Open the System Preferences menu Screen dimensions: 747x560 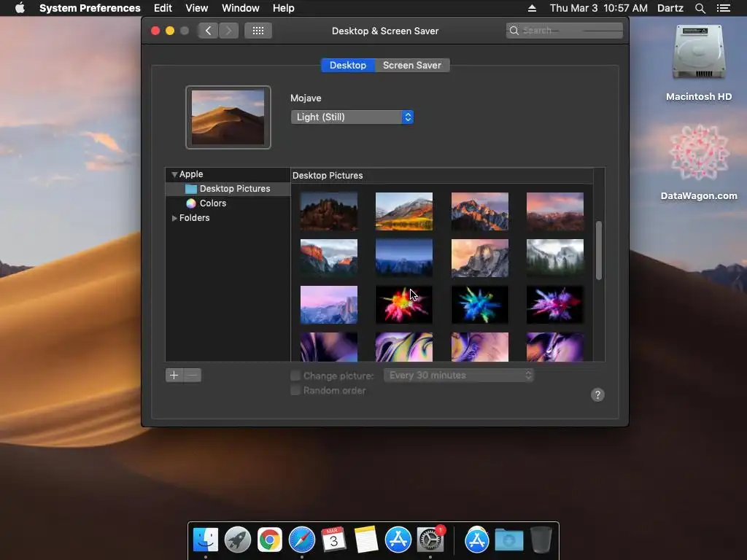[x=90, y=8]
